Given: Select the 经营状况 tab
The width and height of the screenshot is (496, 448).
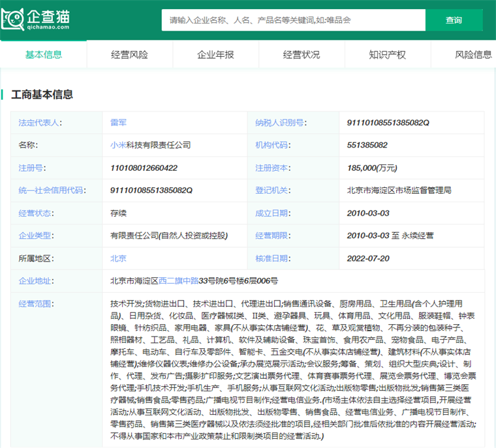Looking at the screenshot, I should (302, 55).
